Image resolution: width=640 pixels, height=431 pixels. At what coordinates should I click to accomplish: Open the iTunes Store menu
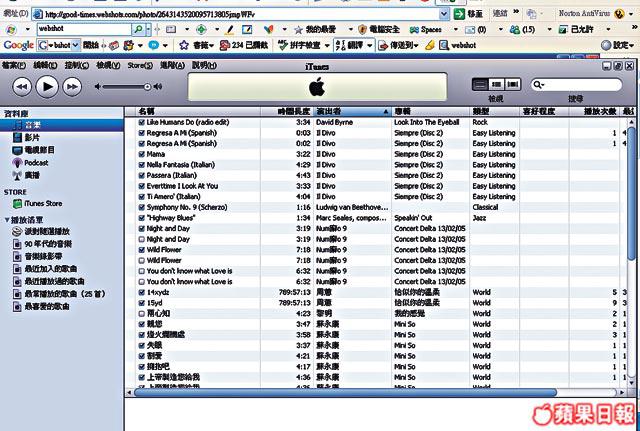tap(140, 65)
